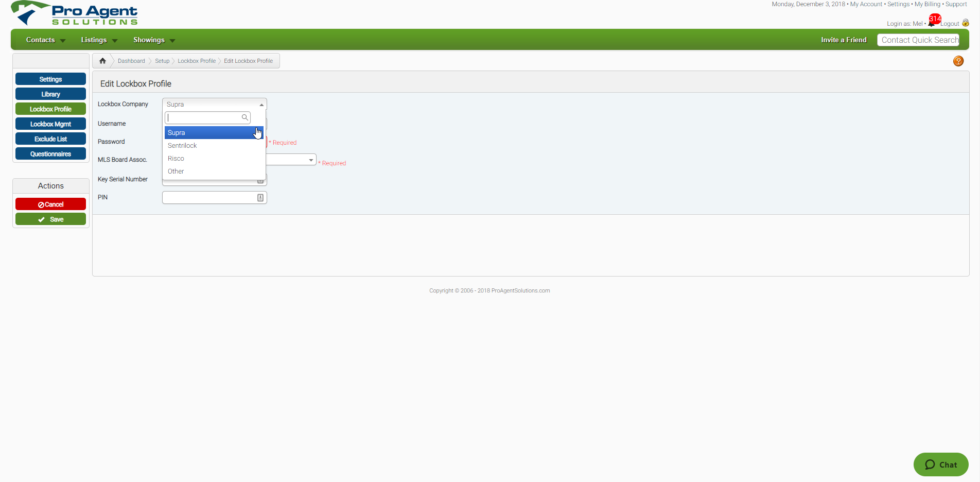980x482 pixels.
Task: Choose Other in the dropdown list
Action: [214, 171]
